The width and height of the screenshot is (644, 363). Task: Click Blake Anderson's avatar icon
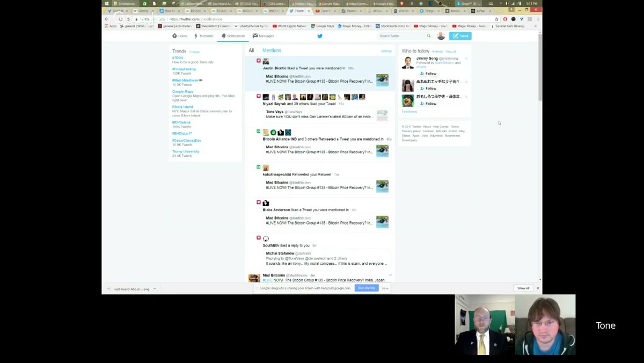(x=266, y=203)
